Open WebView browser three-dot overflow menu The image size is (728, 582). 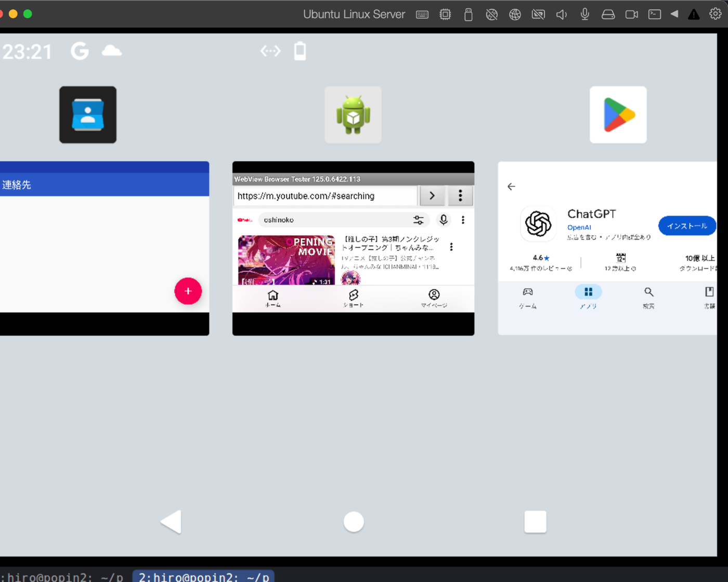tap(460, 196)
